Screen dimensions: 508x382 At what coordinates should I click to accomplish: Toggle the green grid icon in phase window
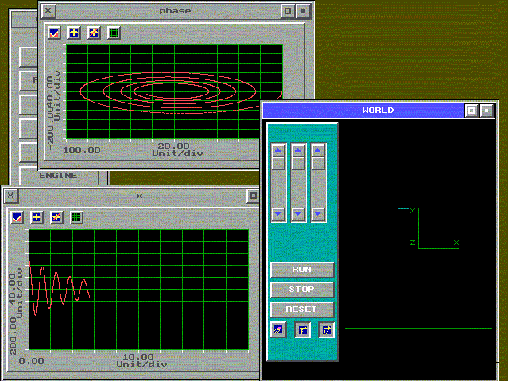point(114,33)
